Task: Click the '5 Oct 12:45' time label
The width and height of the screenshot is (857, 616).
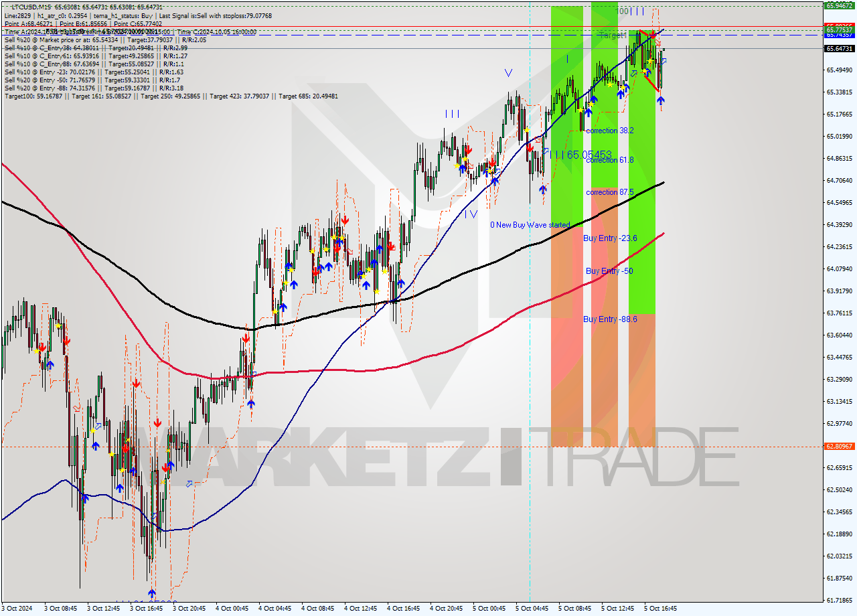Action: [617, 609]
